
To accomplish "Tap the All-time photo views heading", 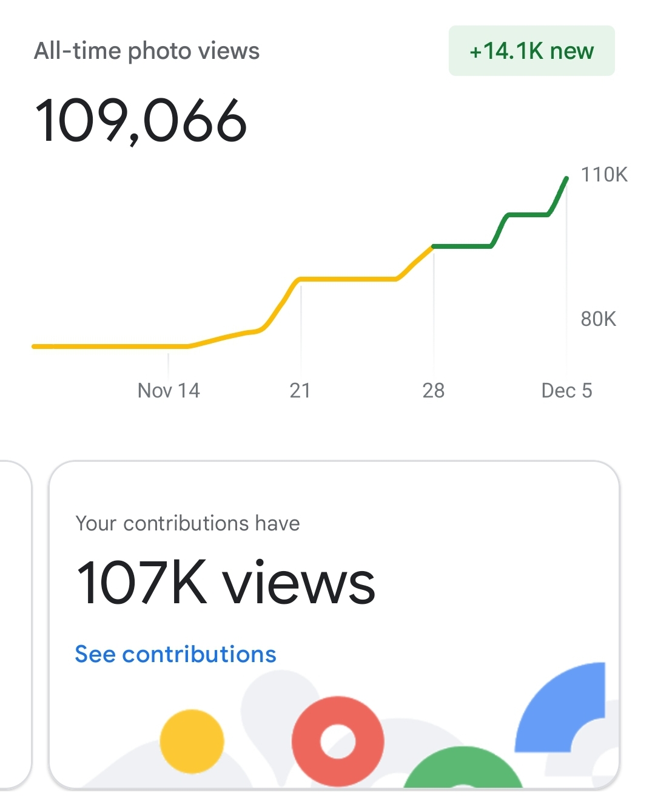I will [x=147, y=51].
